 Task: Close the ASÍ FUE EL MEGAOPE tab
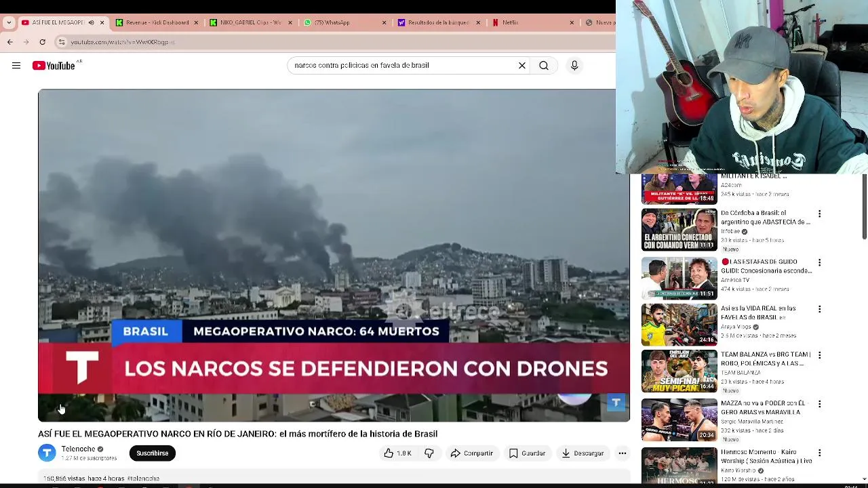tap(102, 22)
